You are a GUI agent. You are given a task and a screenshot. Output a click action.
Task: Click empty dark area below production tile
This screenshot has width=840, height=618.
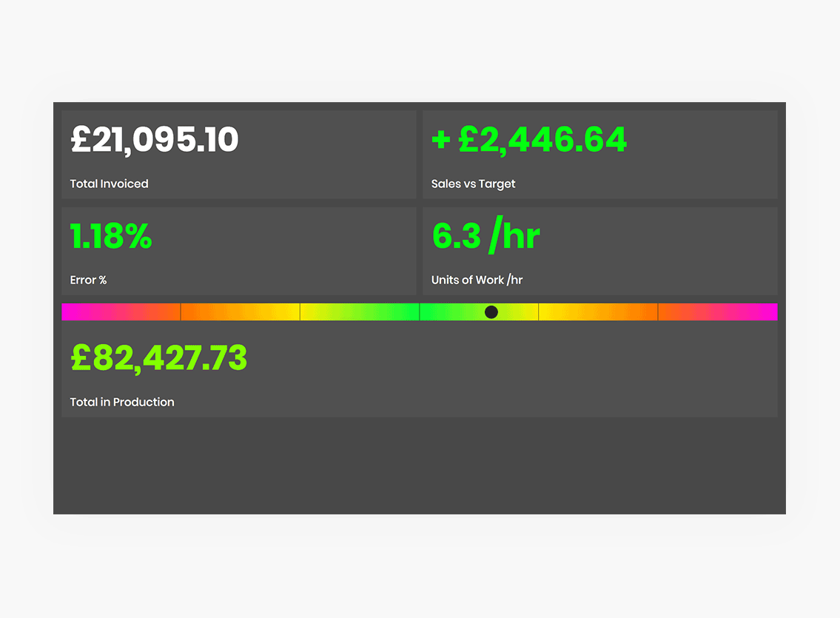click(x=420, y=466)
